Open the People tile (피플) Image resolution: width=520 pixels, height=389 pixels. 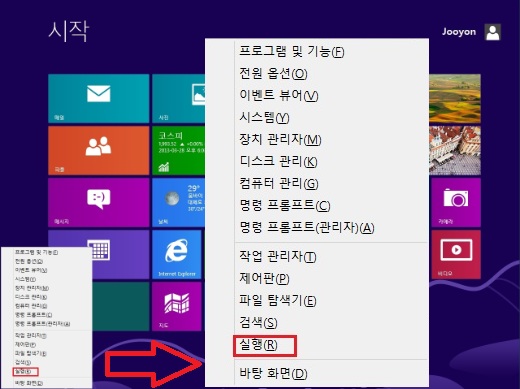click(x=98, y=150)
